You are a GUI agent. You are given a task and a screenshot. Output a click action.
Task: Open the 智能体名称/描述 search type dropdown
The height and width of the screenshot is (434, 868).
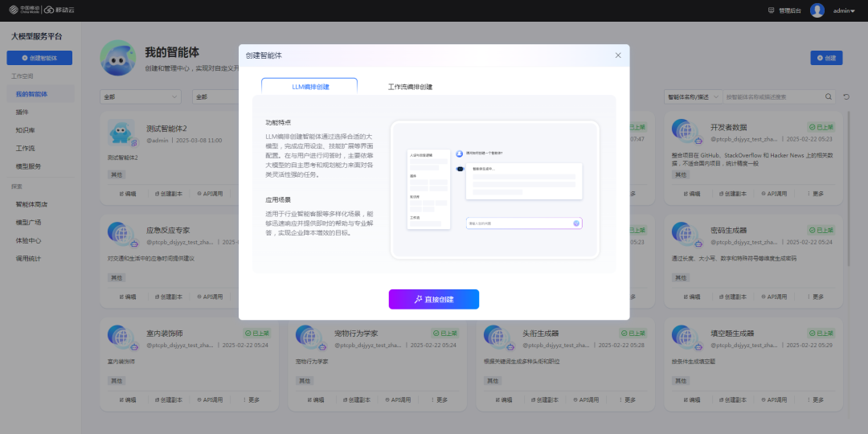(692, 96)
